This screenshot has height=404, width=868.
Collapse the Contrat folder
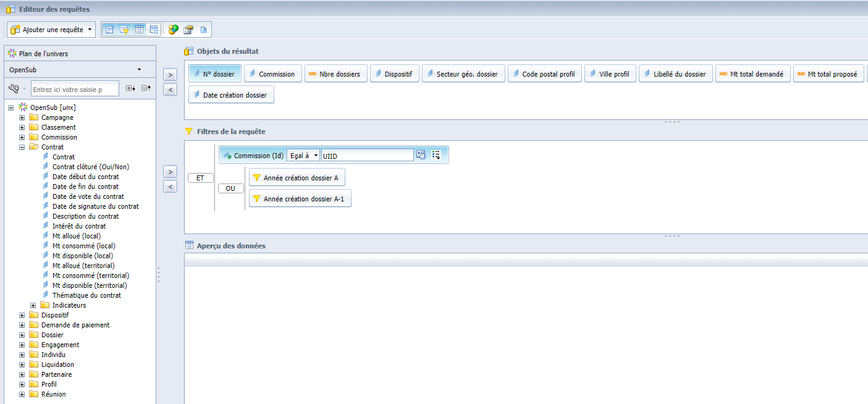22,147
